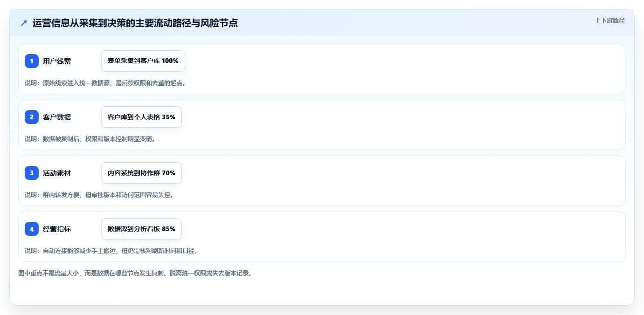Click the step 2 number badge
Image resolution: width=644 pixels, height=315 pixels.
pos(32,117)
